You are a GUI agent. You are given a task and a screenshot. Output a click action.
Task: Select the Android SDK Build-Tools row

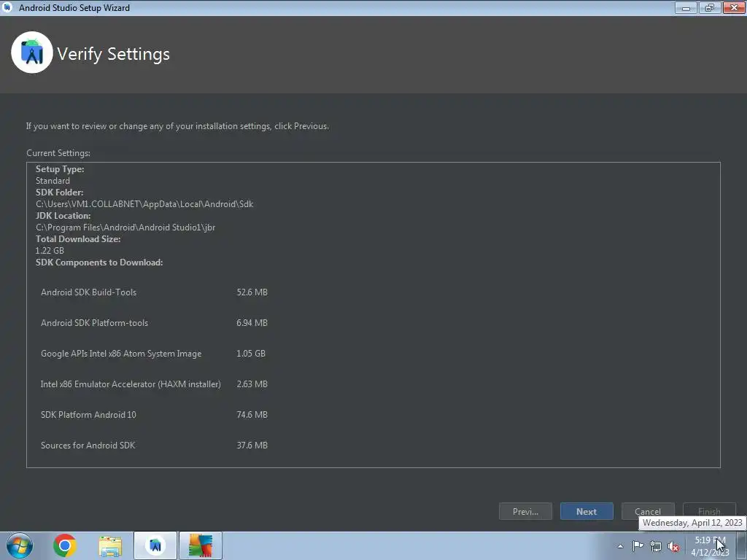coord(154,292)
